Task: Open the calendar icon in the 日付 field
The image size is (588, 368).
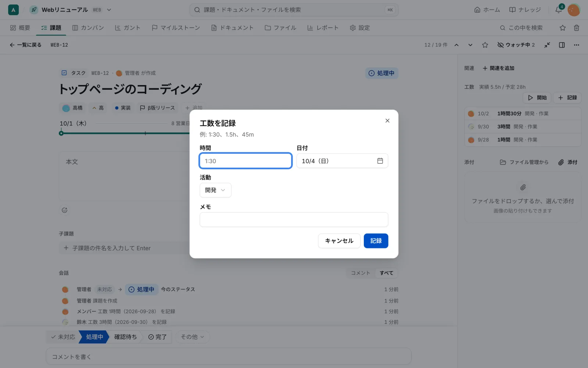Action: (x=380, y=161)
